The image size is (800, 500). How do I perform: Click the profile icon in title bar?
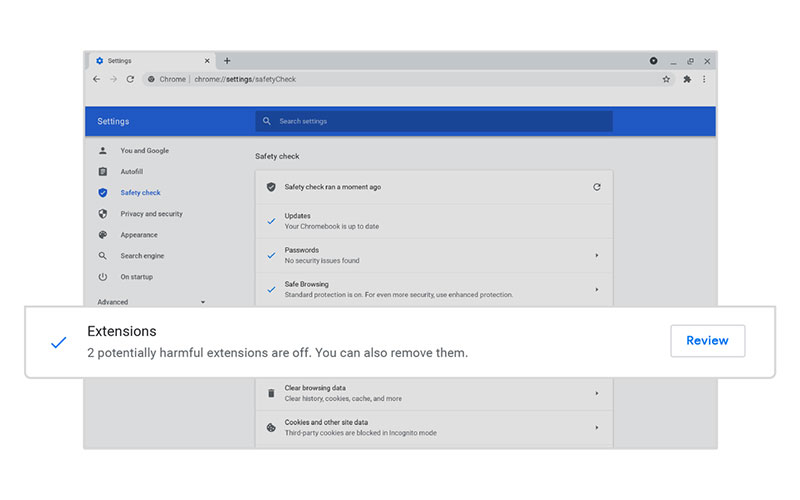[653, 61]
